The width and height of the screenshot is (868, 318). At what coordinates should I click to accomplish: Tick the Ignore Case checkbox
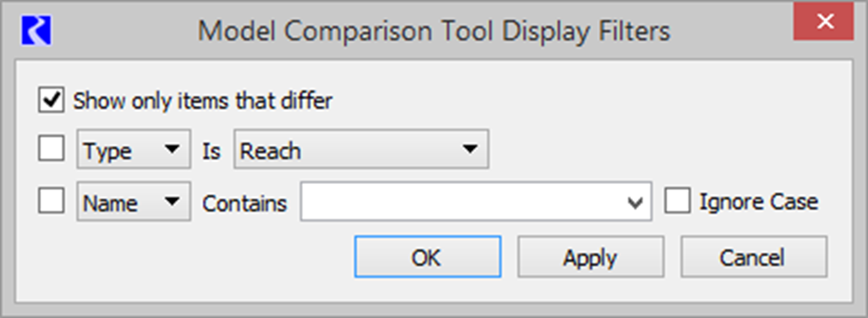[x=678, y=202]
